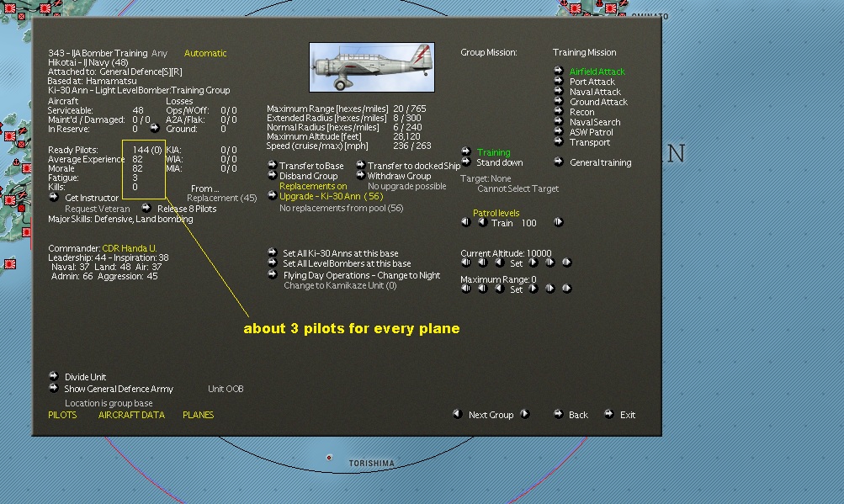Click the Get Instructor arrow icon

point(54,197)
